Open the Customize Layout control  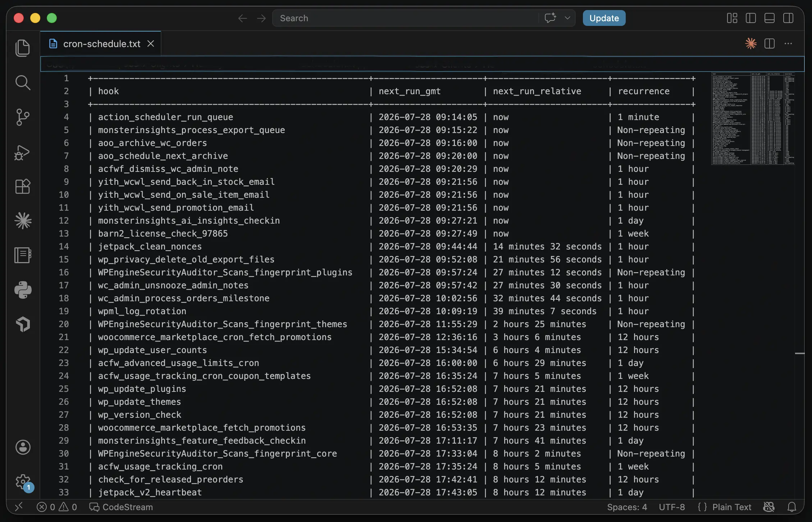[x=732, y=18]
